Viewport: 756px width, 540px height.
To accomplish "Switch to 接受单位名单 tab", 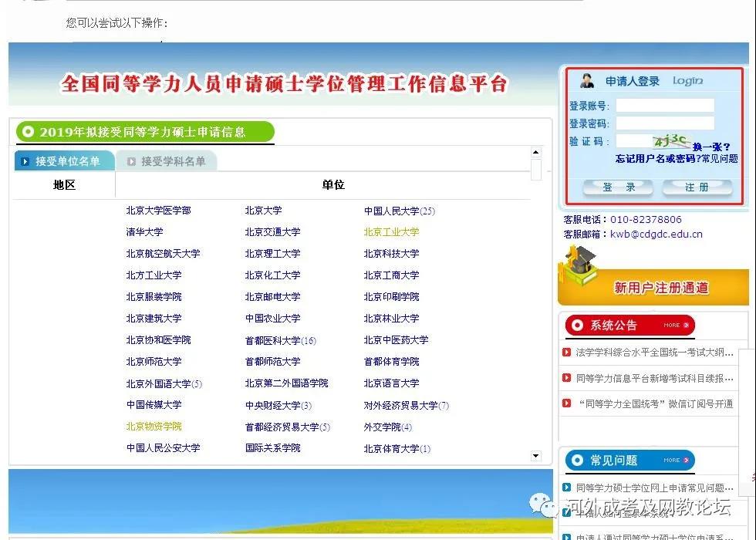I will (x=65, y=161).
